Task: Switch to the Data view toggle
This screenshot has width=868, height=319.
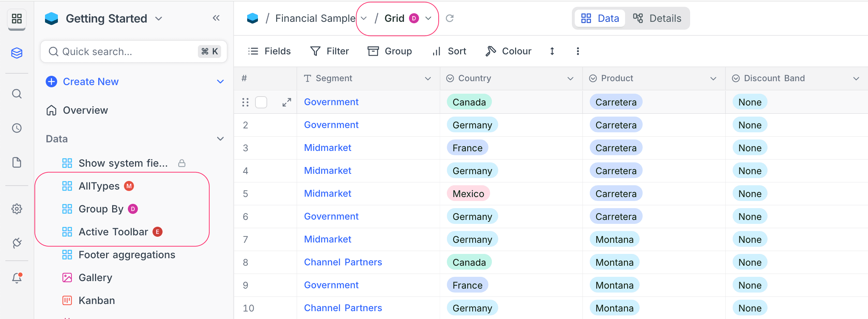Action: pos(600,18)
